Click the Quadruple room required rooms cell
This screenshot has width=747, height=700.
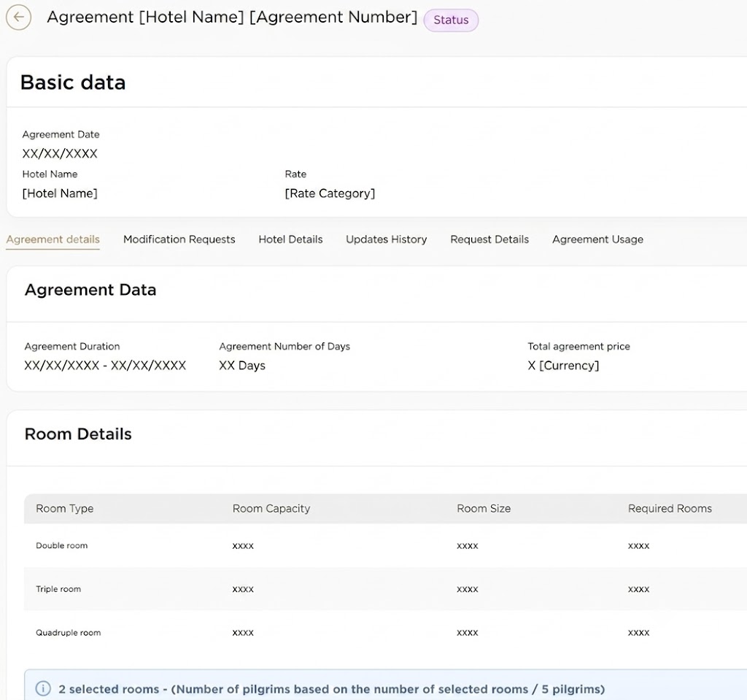click(x=638, y=633)
